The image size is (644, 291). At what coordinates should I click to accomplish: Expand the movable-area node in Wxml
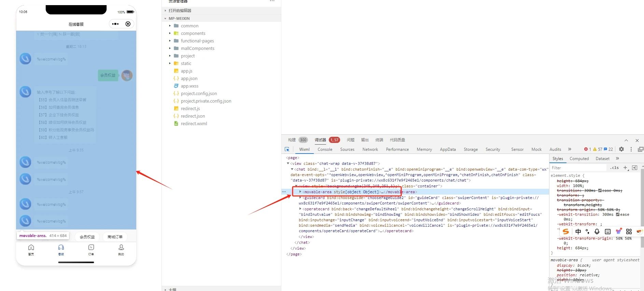pyautogui.click(x=300, y=192)
